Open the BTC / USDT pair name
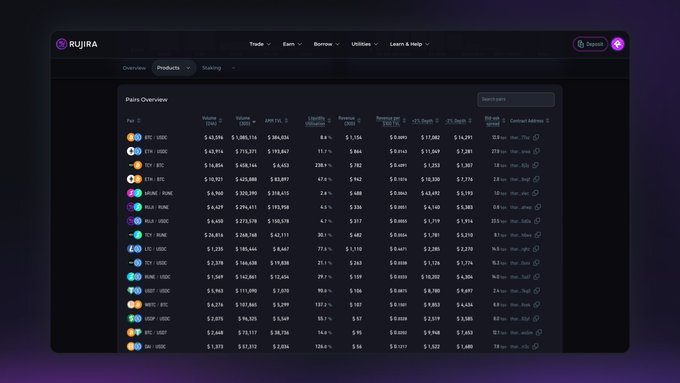Screen dimensions: 680x383 click(156, 332)
